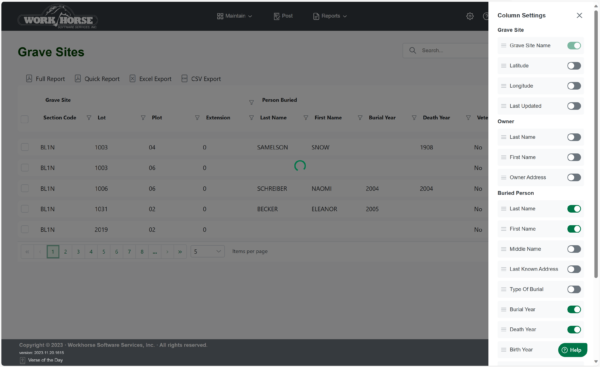Screen dimensions: 600x367
Task: Click the Full Report button
Action: click(45, 78)
